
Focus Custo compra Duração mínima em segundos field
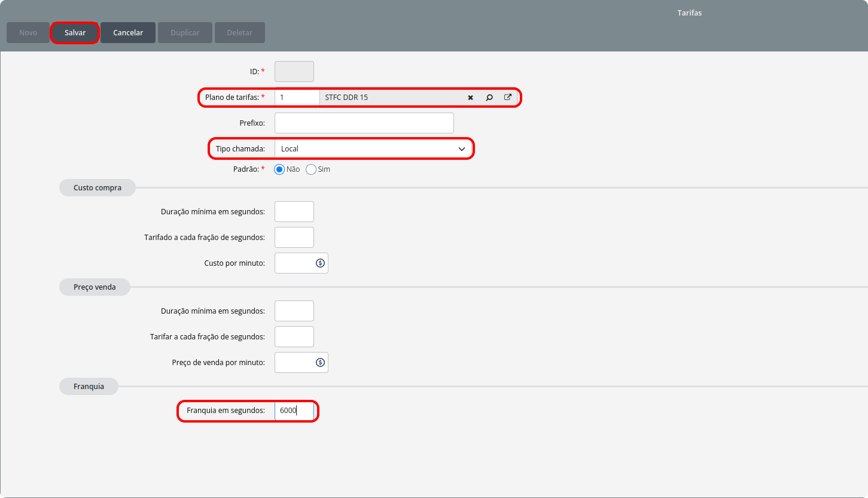pos(294,211)
